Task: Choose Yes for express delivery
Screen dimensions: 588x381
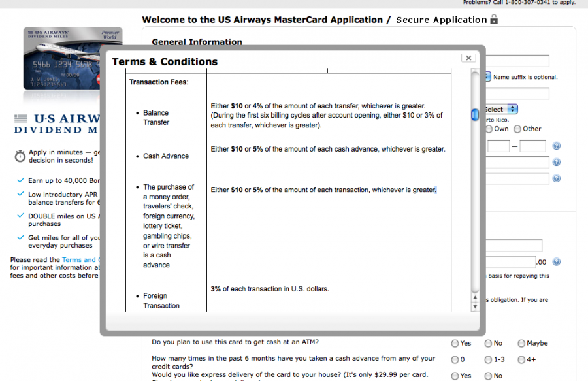Action: 455,376
